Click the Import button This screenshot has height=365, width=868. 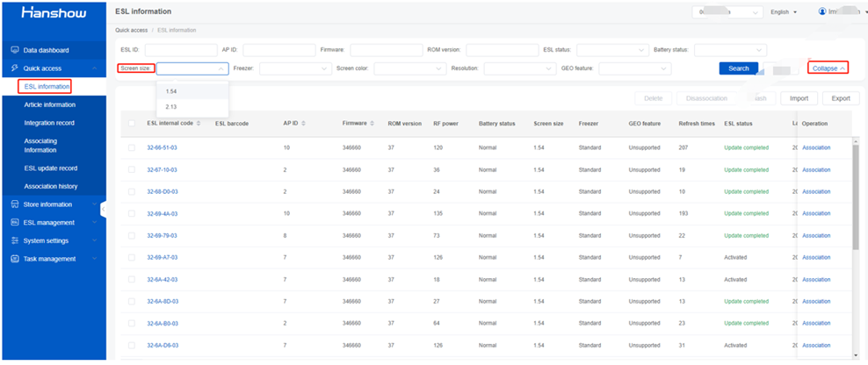[799, 98]
